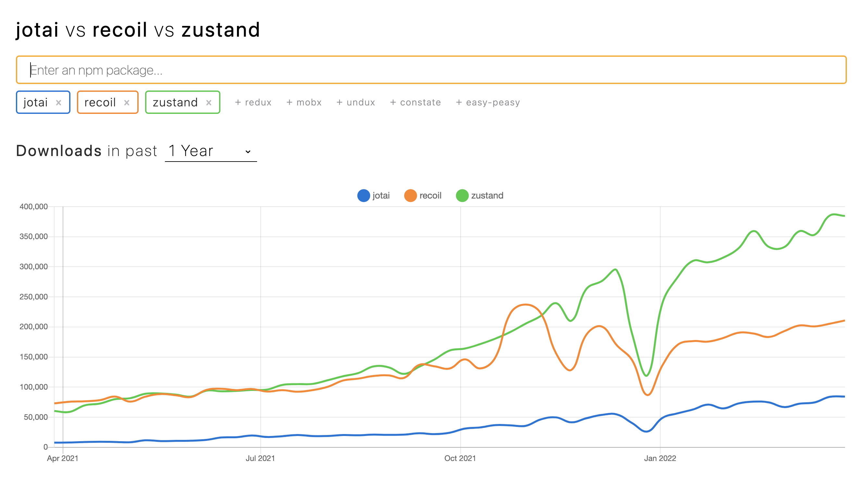Viewport: 868px width, 484px height.
Task: Add easy-peasy suggestion to comparison
Action: [x=488, y=103]
